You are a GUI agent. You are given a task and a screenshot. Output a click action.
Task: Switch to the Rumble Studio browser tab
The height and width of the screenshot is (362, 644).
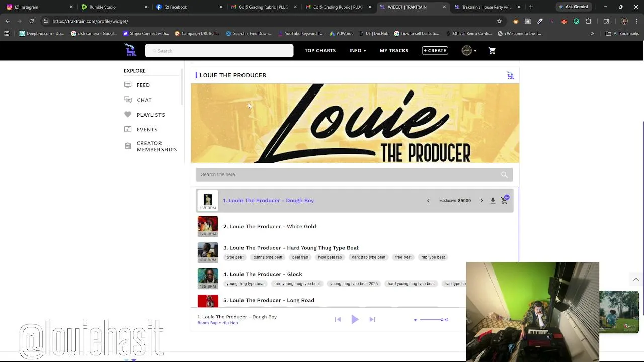(114, 7)
